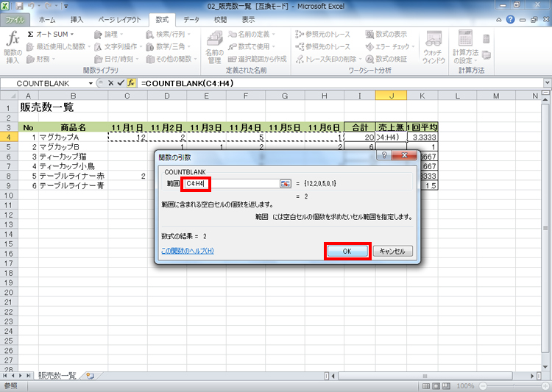Image resolution: width=552 pixels, height=392 pixels.
Task: Click 数式の表示
Action: tap(386, 34)
